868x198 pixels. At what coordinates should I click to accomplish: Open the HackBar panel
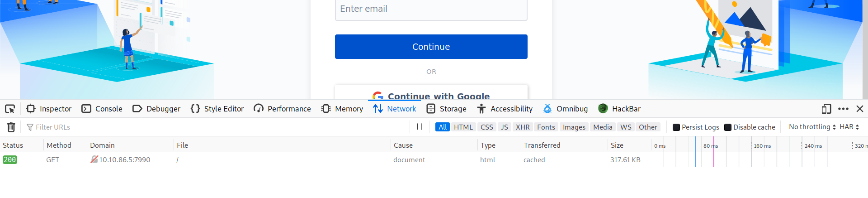coord(619,109)
